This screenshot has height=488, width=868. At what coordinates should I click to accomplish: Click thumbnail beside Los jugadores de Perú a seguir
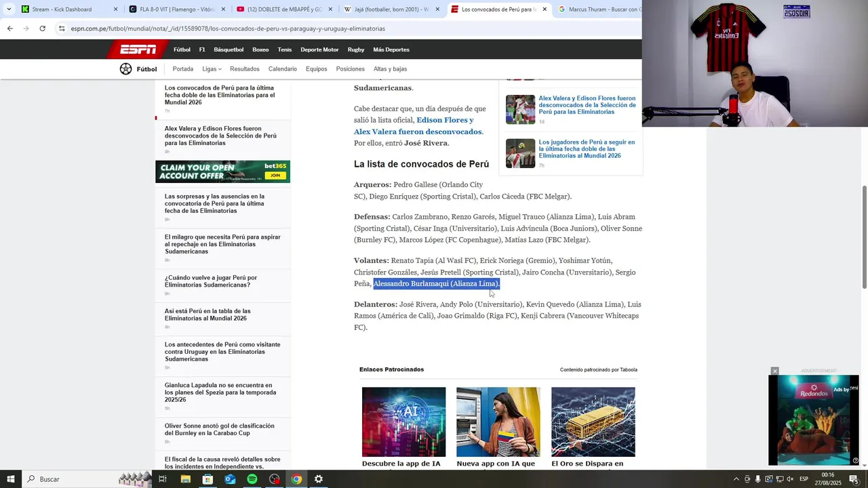point(520,153)
